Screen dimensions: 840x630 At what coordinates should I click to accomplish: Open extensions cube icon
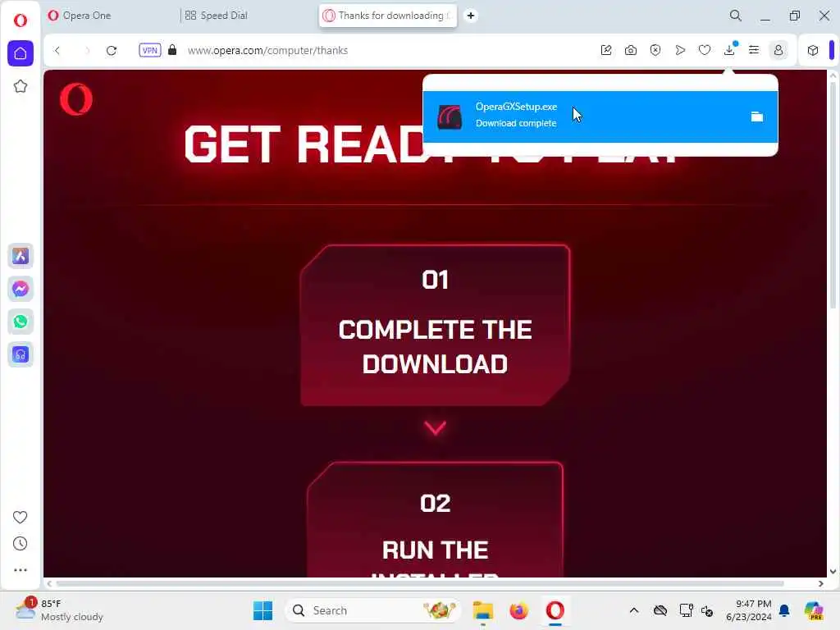[813, 50]
